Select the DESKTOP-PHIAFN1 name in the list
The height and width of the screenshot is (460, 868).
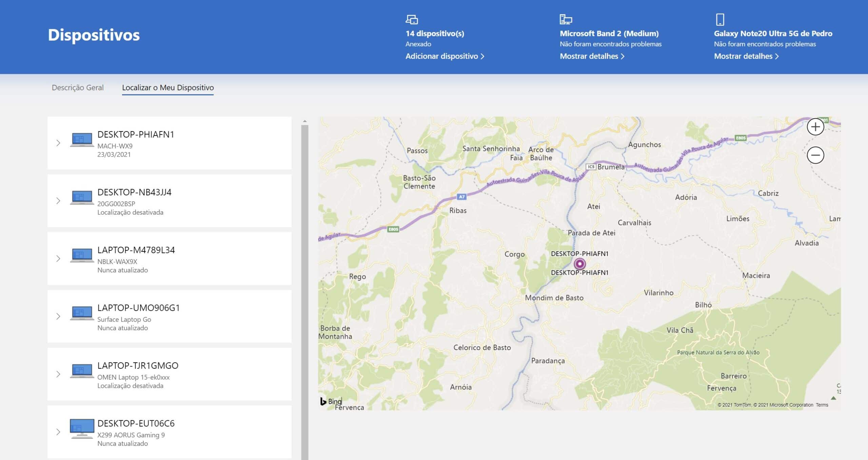click(x=136, y=134)
